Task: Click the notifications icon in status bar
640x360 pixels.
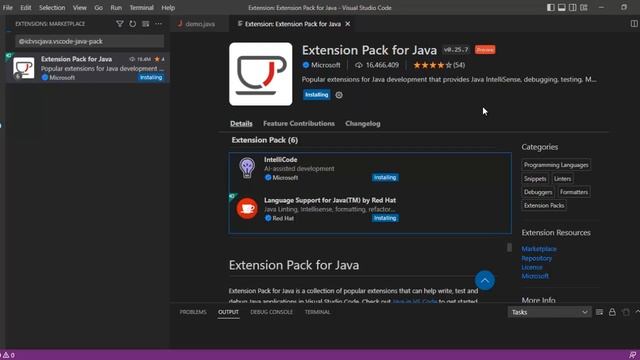Action: coord(632,355)
